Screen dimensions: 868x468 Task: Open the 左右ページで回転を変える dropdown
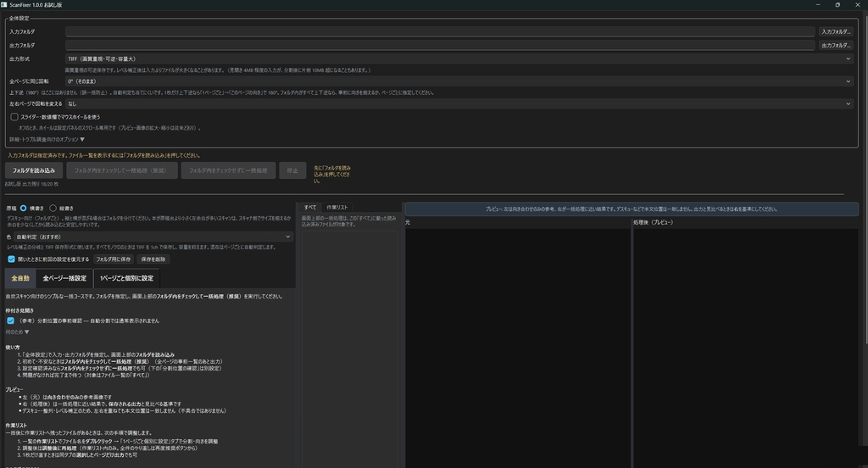[459, 103]
